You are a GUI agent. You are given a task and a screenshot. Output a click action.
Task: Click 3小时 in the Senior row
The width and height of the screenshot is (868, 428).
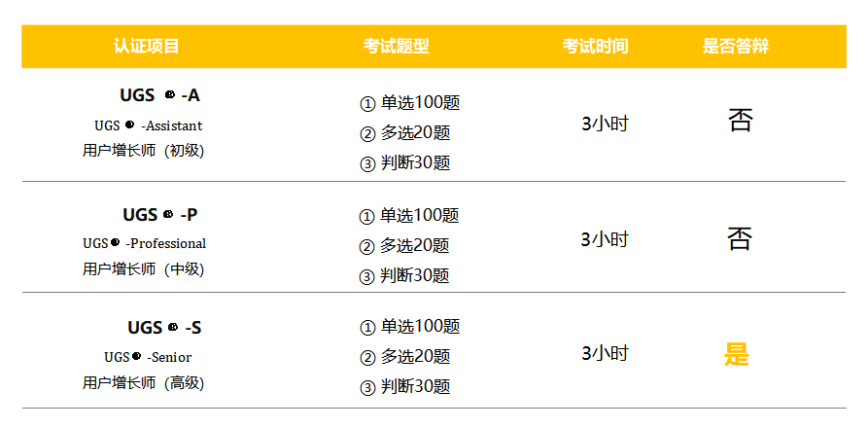[605, 353]
